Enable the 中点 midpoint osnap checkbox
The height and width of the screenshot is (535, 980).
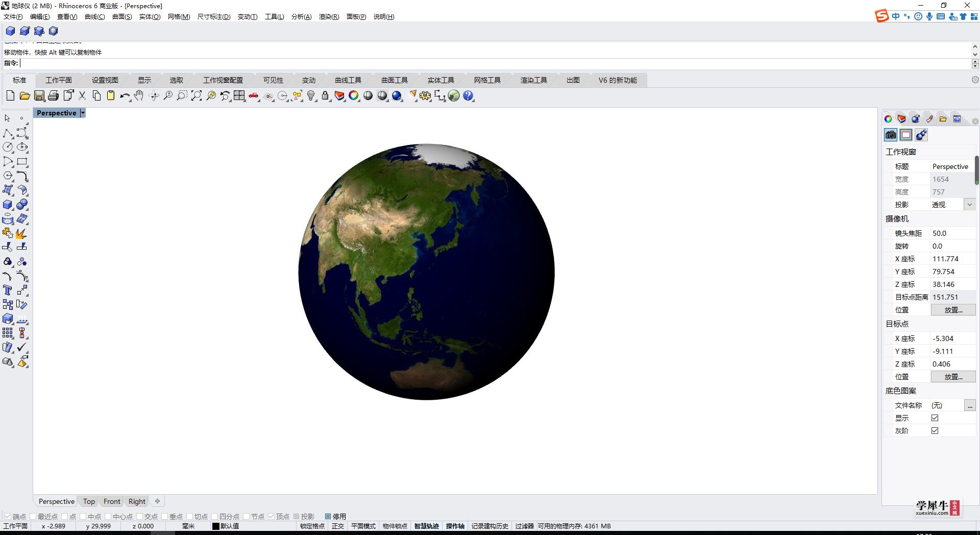[x=83, y=517]
